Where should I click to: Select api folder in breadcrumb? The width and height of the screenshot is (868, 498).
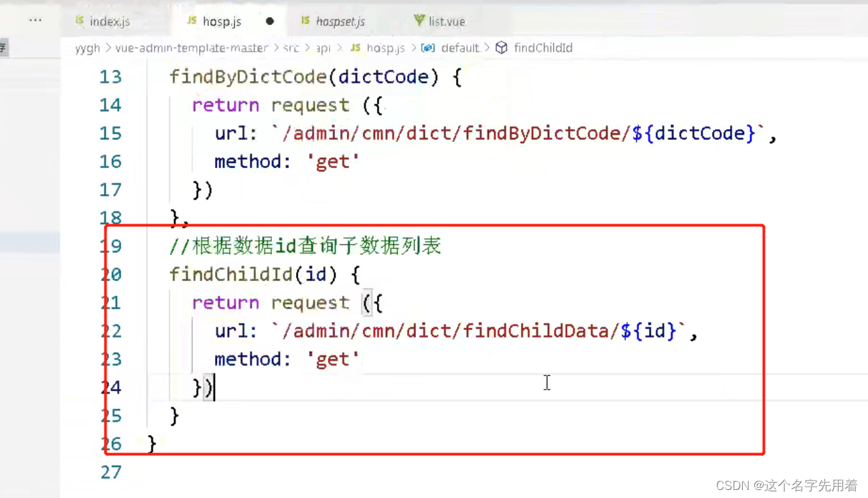pyautogui.click(x=323, y=48)
